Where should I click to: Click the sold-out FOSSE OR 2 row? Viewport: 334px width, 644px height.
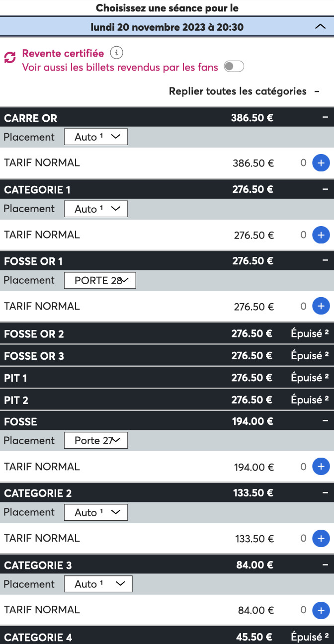(167, 334)
